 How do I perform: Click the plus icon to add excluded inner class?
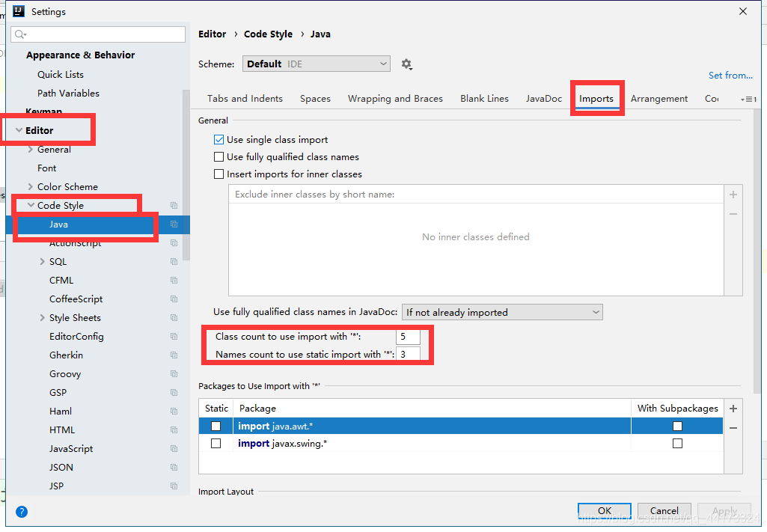pyautogui.click(x=733, y=195)
